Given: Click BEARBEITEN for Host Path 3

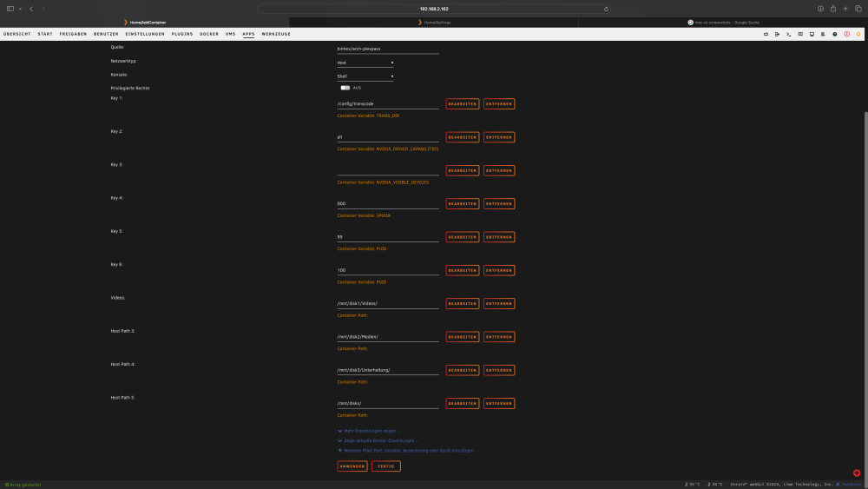Looking at the screenshot, I should [x=463, y=337].
